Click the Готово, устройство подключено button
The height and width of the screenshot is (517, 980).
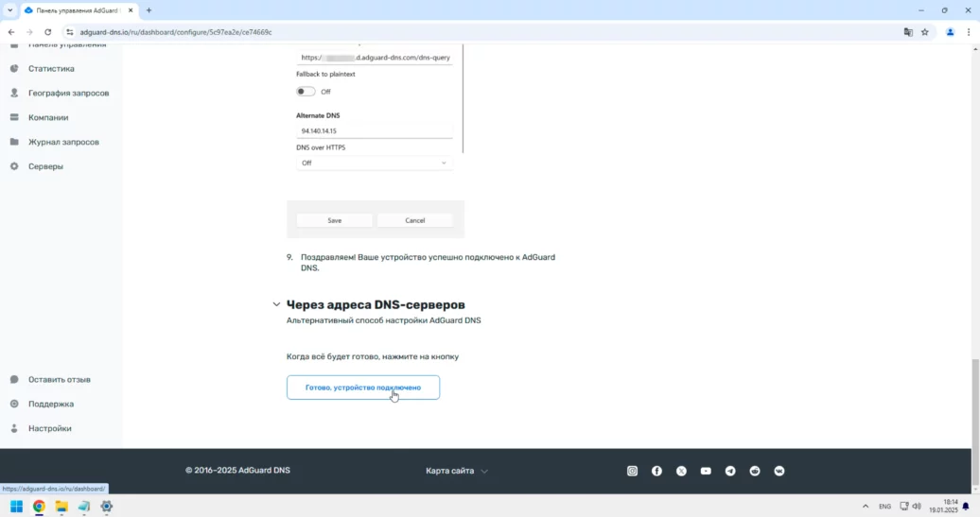[x=363, y=388]
